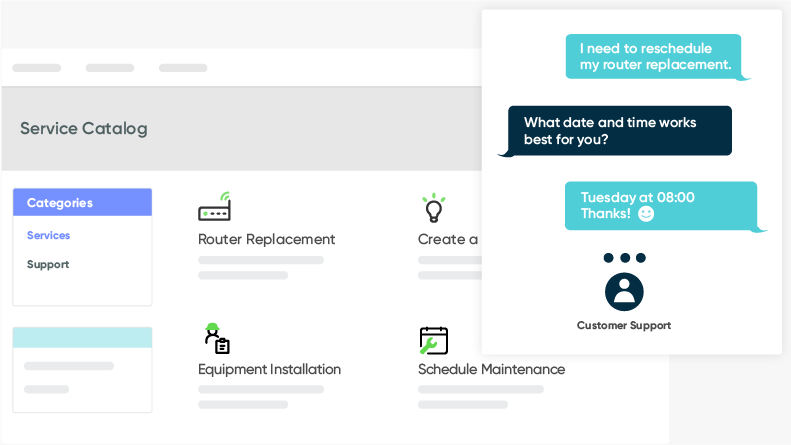Click the Router Replacement router icon
The height and width of the screenshot is (445, 791).
214,208
